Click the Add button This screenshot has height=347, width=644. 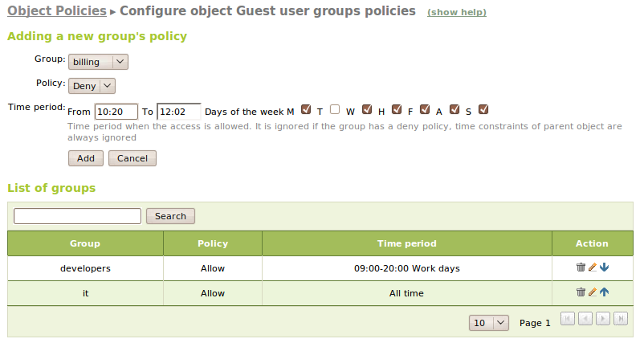(x=85, y=158)
